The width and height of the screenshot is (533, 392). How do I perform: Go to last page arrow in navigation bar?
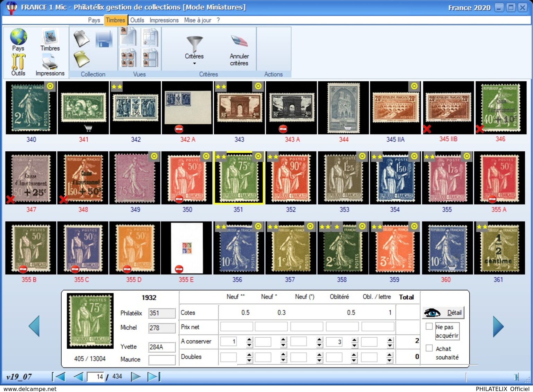point(154,377)
